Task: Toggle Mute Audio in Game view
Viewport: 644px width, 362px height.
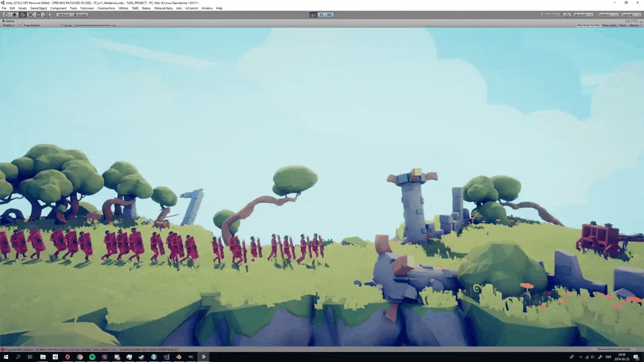Action: (609, 25)
